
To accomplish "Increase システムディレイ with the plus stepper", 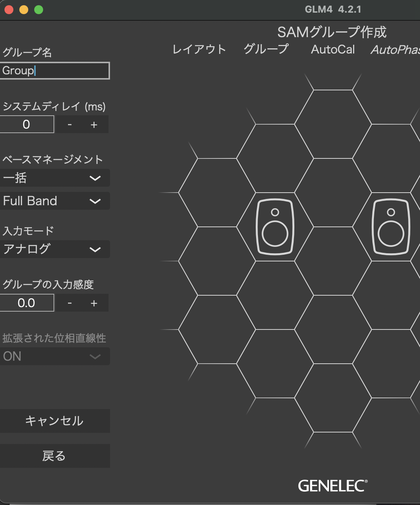I will [94, 124].
